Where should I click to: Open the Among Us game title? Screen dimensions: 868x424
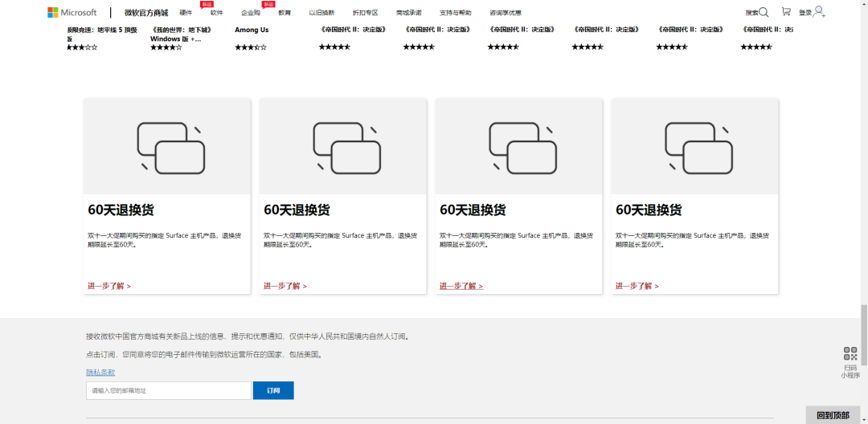coord(252,30)
